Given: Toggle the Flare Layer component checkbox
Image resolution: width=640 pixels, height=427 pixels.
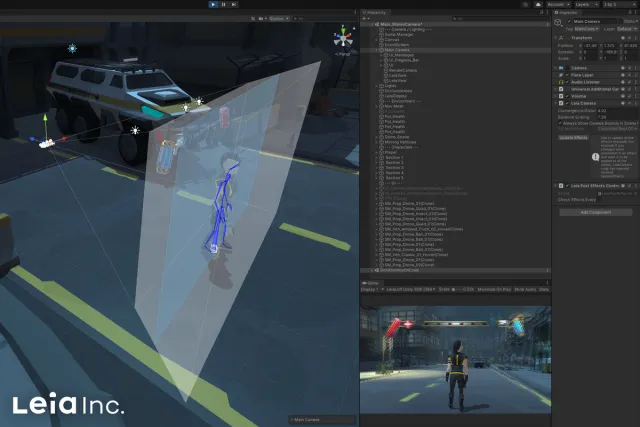Looking at the screenshot, I should point(567,75).
